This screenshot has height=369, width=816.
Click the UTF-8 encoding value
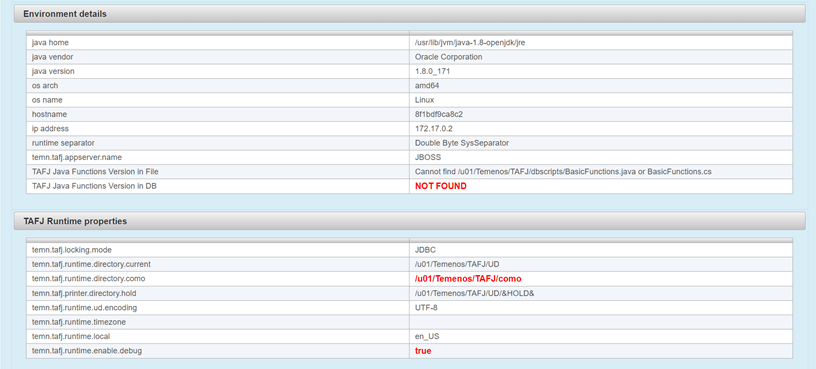(x=426, y=308)
